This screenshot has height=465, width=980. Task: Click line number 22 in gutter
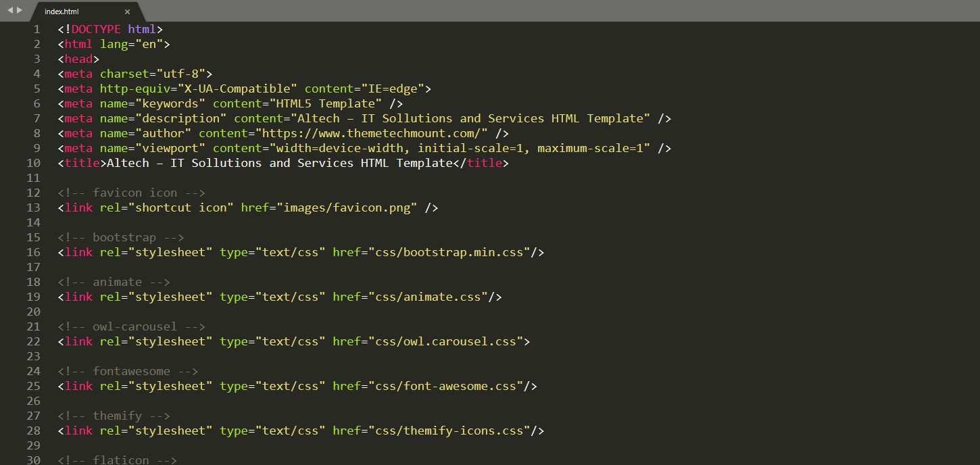tap(33, 341)
